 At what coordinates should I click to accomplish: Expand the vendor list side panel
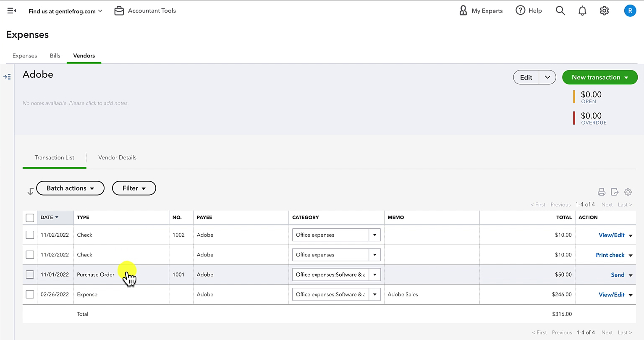[7, 77]
